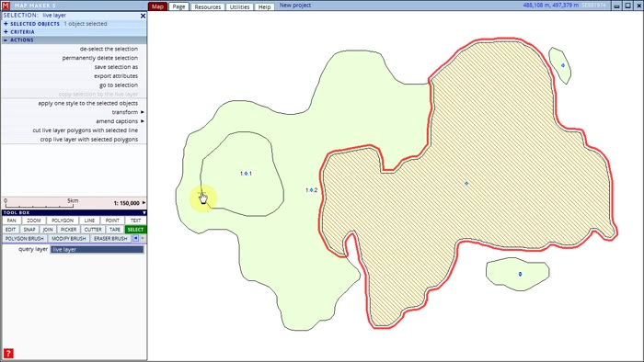Close the Selection panel with the X
644x362 pixels.
point(143,16)
